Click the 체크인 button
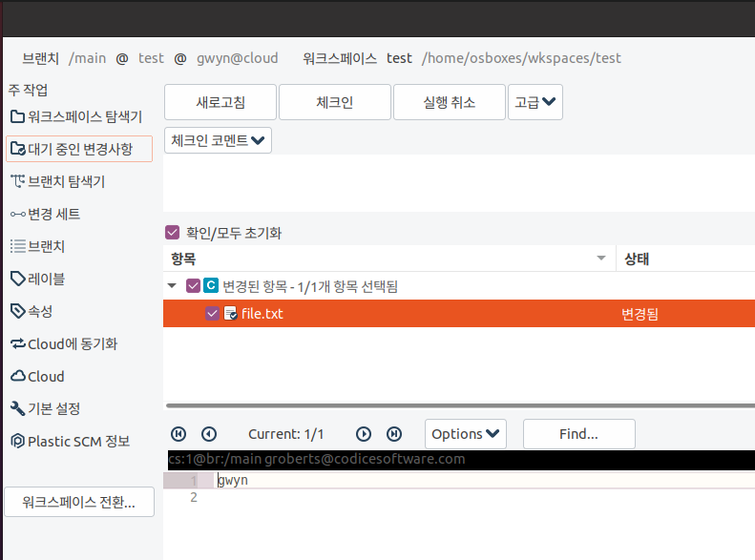 [x=335, y=102]
